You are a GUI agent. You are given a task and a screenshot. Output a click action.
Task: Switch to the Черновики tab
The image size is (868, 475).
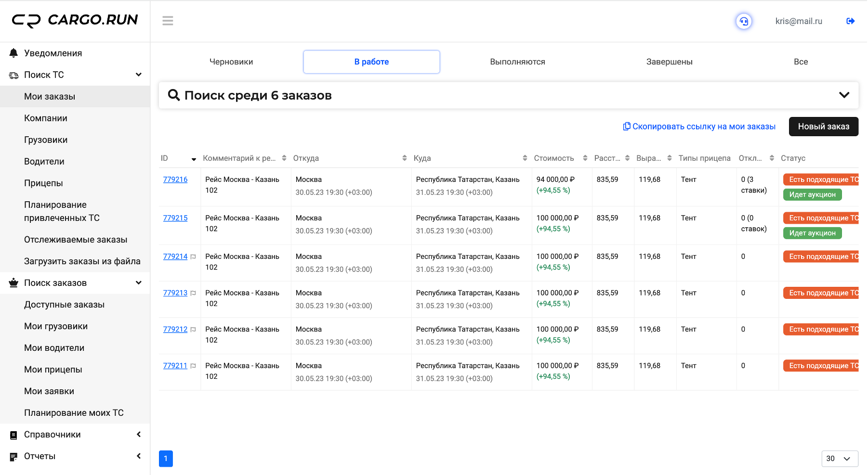(x=231, y=62)
